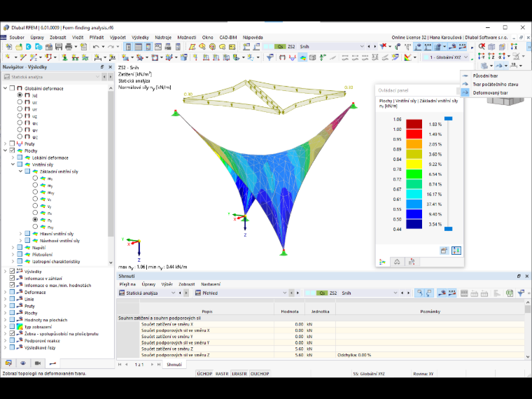Collapse the Vnitřní síly tree node
This screenshot has width=532, height=399.
pos(13,164)
